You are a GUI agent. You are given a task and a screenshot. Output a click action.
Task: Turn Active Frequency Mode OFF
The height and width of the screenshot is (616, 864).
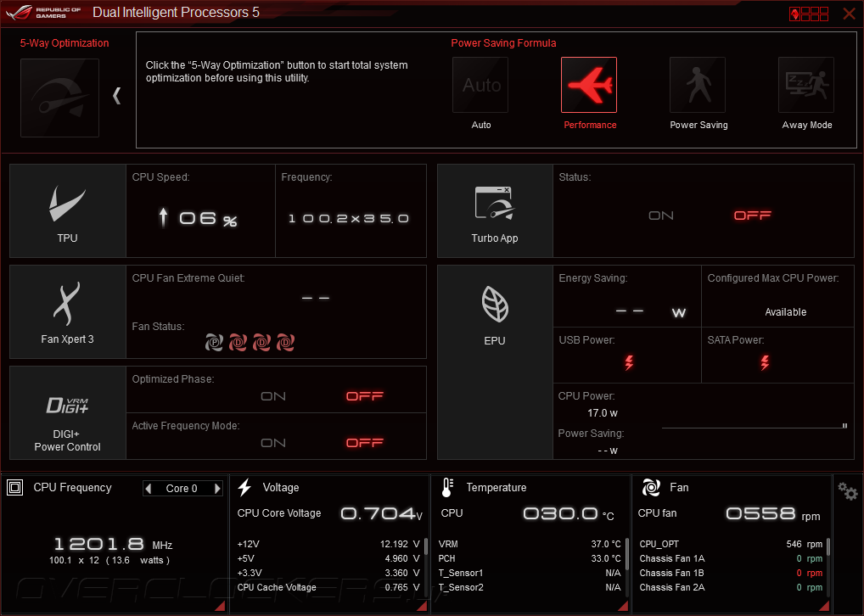point(364,443)
